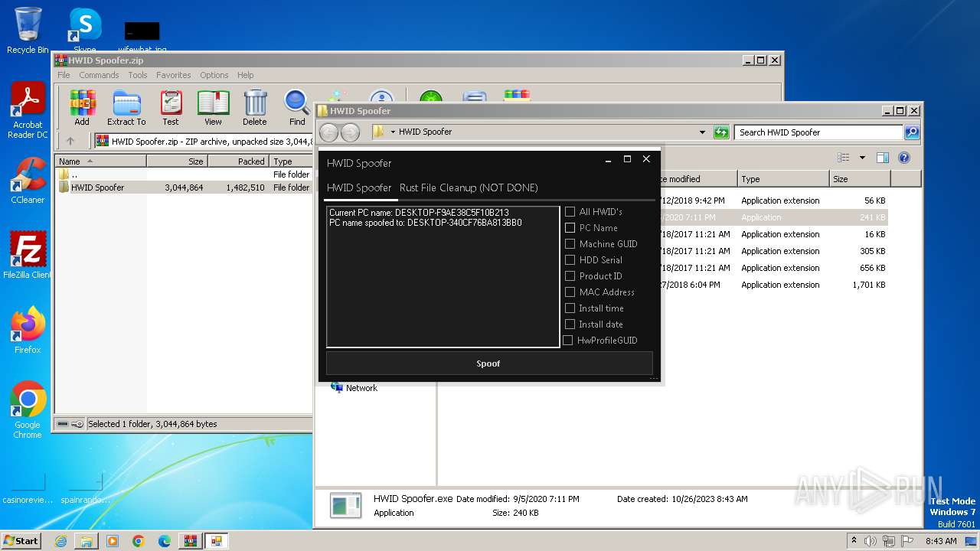Click the View icon in WinRAR toolbar
The height and width of the screenshot is (551, 980).
tap(213, 107)
